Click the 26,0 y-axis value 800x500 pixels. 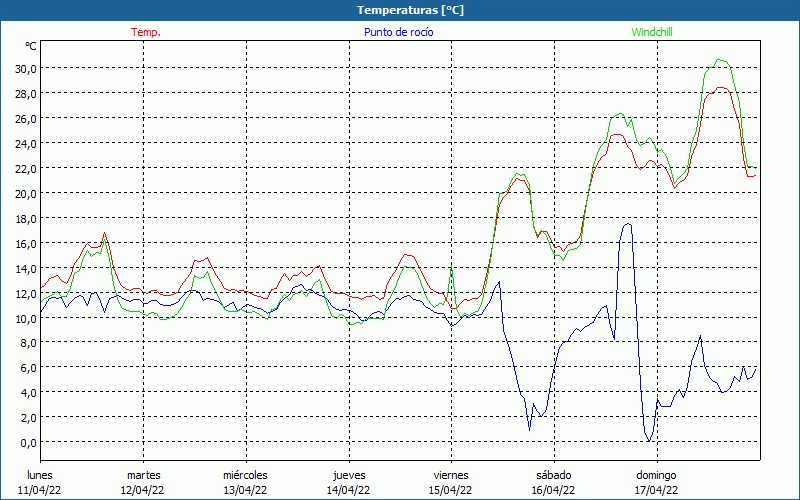26,118
